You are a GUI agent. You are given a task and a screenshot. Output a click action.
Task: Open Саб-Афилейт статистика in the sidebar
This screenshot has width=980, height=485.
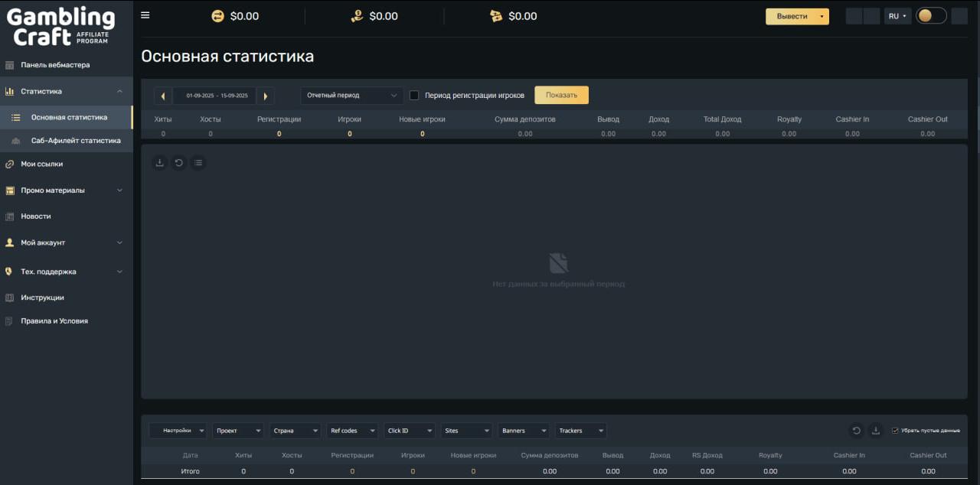tap(75, 141)
